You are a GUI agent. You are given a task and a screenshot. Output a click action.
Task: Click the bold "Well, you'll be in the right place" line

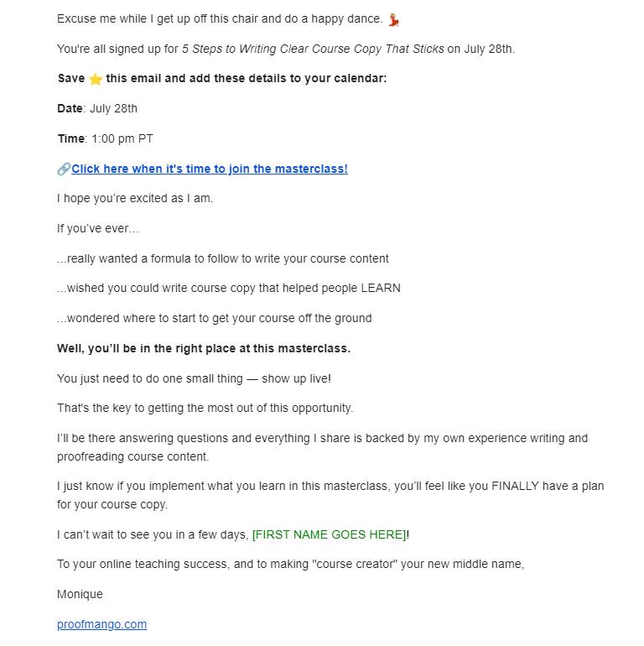204,348
